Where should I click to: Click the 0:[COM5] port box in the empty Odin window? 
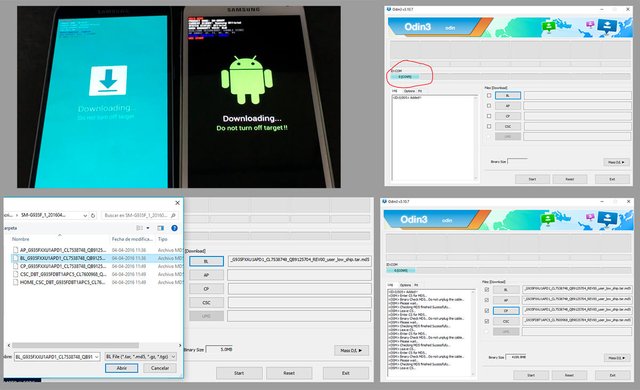tap(404, 77)
